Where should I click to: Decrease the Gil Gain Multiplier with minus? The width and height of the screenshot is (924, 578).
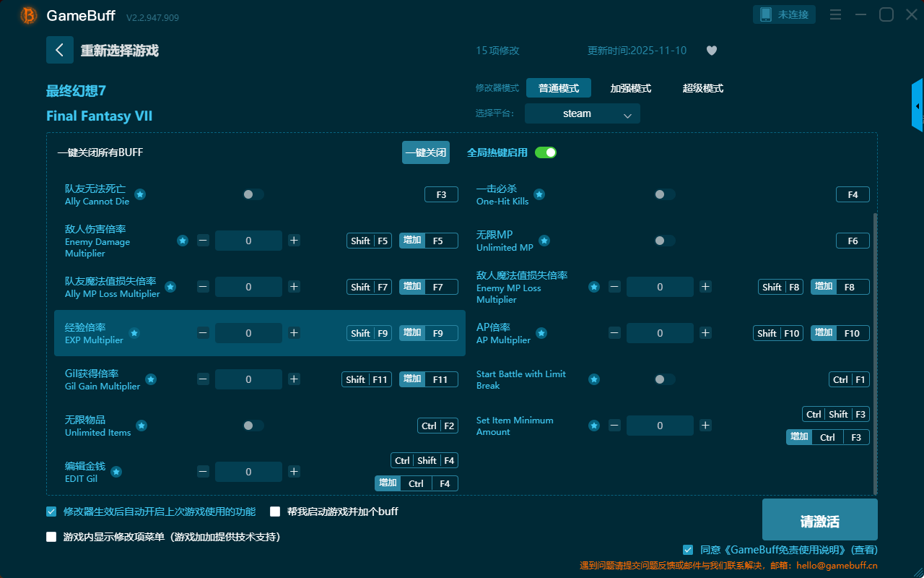point(204,379)
